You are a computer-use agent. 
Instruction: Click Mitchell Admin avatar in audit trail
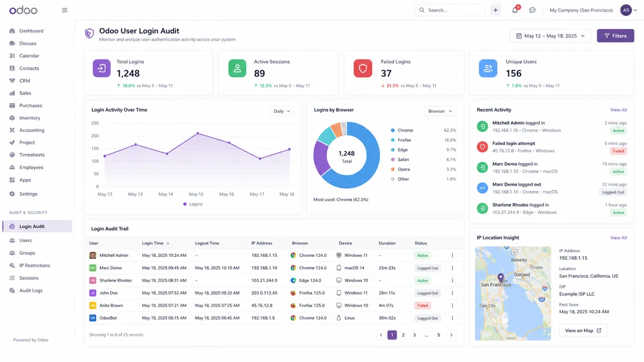point(93,255)
